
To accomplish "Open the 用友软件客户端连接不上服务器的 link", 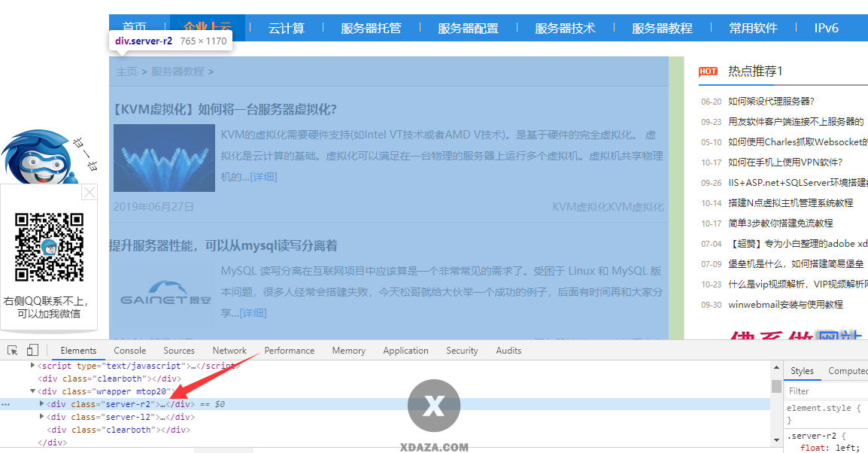I will tap(796, 122).
